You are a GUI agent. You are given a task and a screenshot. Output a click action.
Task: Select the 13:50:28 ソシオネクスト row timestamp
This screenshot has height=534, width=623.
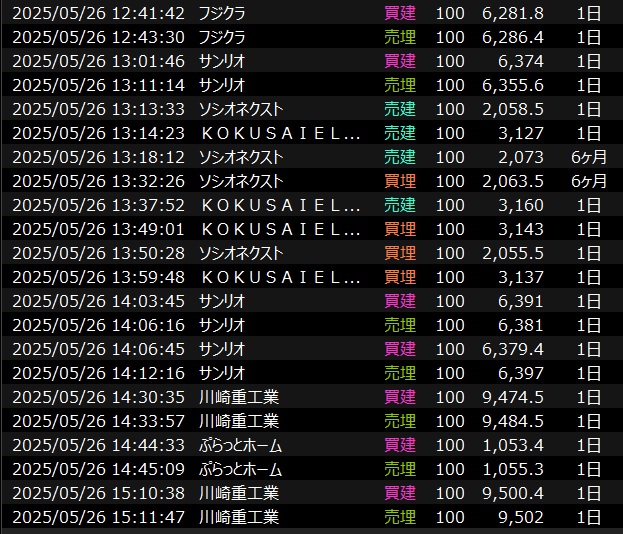(99, 253)
